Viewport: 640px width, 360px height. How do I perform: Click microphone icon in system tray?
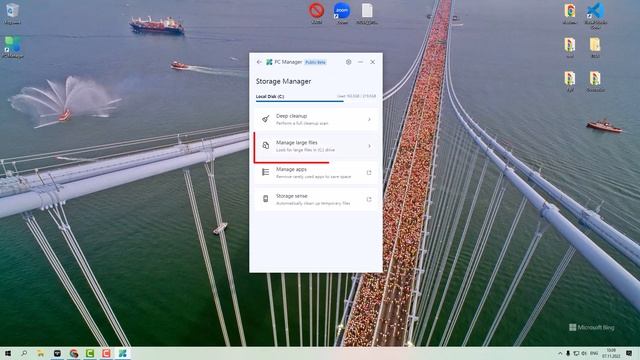568,353
